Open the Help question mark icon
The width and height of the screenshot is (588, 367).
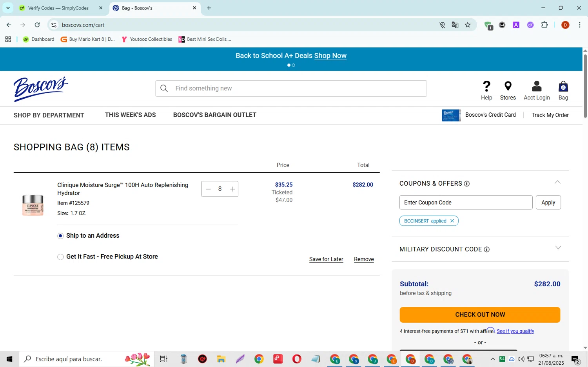coord(486,86)
